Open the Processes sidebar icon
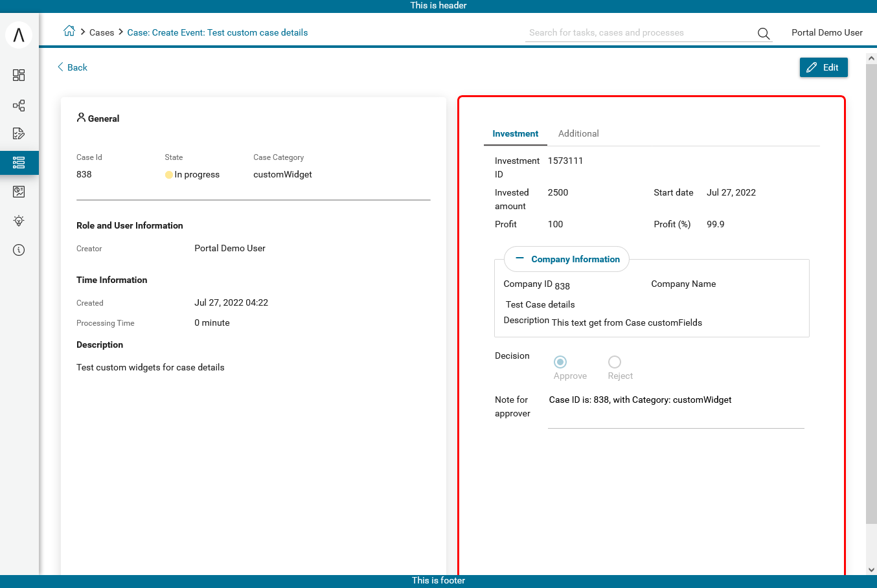 tap(19, 105)
